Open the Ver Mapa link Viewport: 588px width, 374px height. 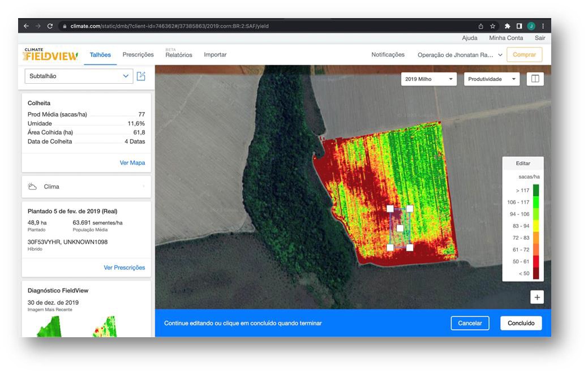(132, 163)
